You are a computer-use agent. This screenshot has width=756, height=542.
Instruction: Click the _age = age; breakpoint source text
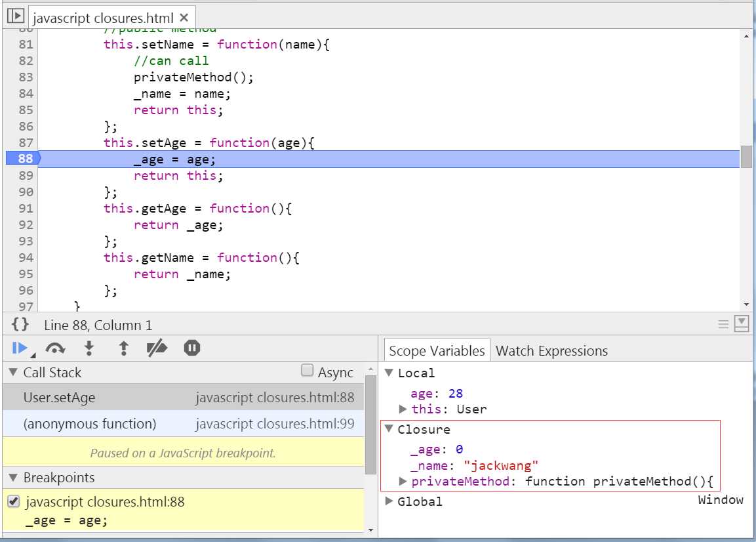66,521
